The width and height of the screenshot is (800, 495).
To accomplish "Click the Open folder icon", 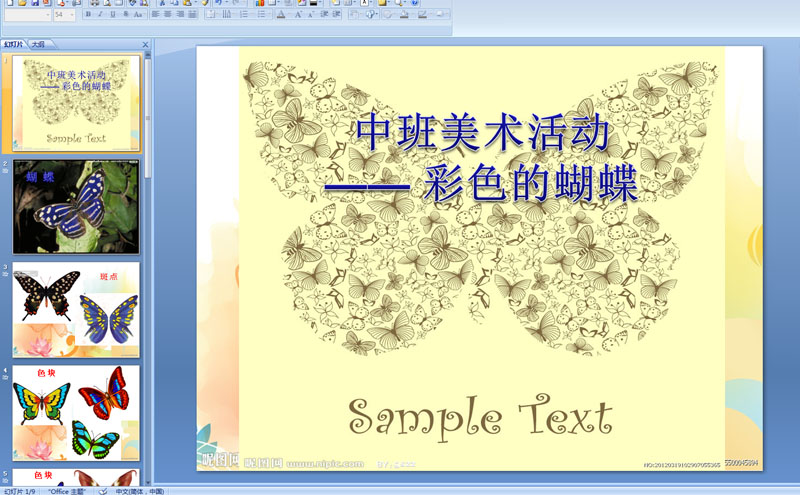I will click(x=22, y=2).
